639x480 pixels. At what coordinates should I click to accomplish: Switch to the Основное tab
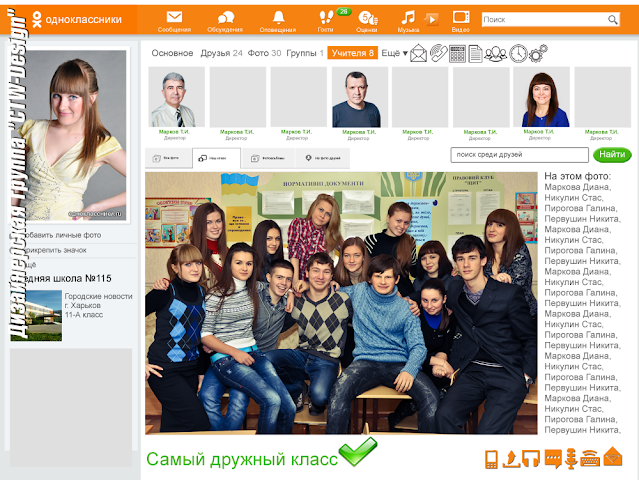[x=172, y=53]
